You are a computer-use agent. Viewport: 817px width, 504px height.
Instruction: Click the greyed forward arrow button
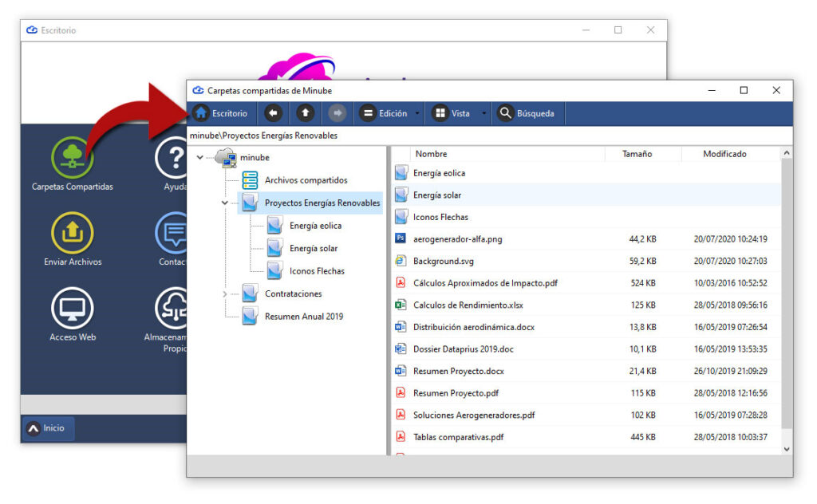click(x=337, y=113)
